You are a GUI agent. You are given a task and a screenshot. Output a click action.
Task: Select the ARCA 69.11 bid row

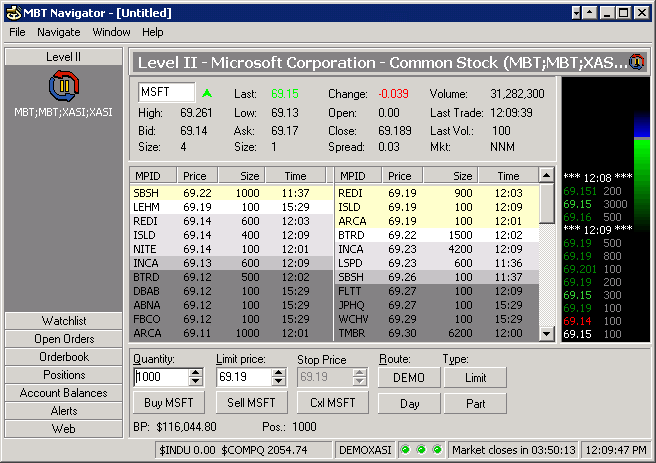[231, 333]
